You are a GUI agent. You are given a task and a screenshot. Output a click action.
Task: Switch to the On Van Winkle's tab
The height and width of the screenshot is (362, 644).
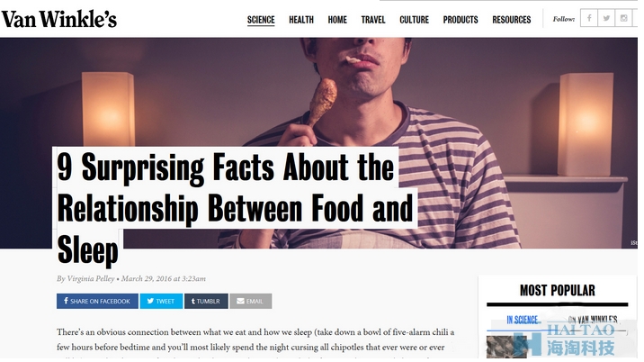[x=593, y=320]
